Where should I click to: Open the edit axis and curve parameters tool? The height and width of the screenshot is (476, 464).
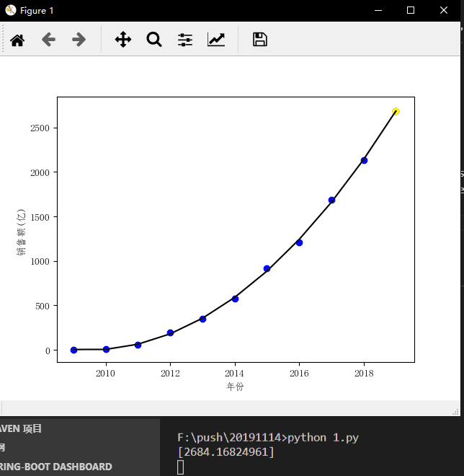(x=216, y=40)
